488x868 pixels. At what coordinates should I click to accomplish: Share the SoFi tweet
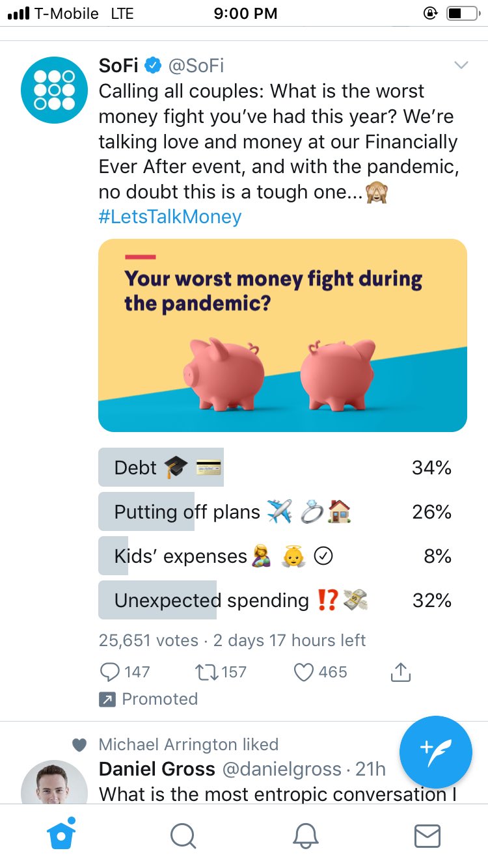click(x=401, y=672)
